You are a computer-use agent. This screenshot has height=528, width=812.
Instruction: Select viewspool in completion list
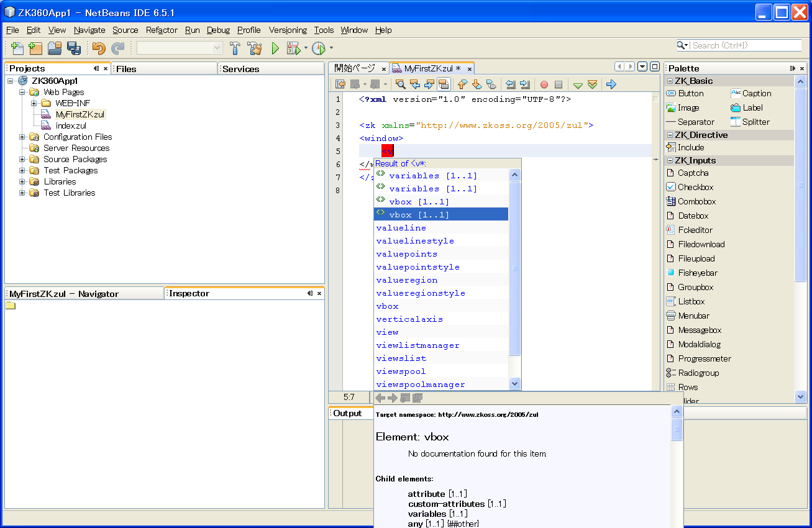click(x=441, y=371)
